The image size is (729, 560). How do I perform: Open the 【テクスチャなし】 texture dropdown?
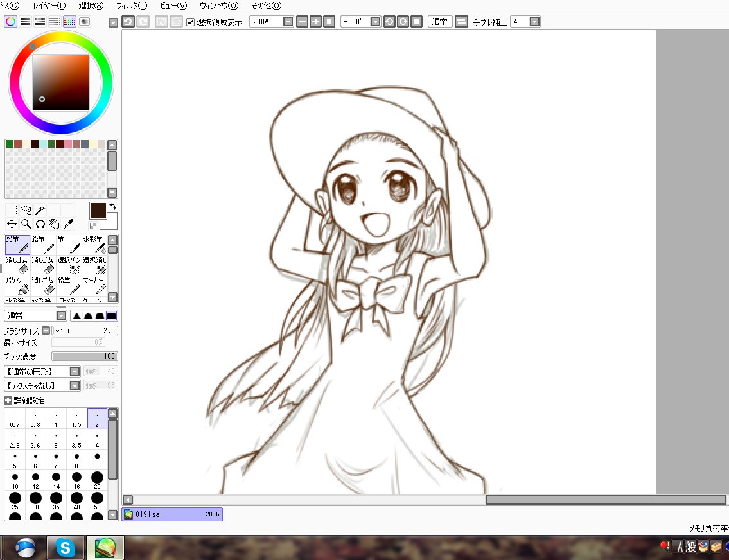point(75,385)
